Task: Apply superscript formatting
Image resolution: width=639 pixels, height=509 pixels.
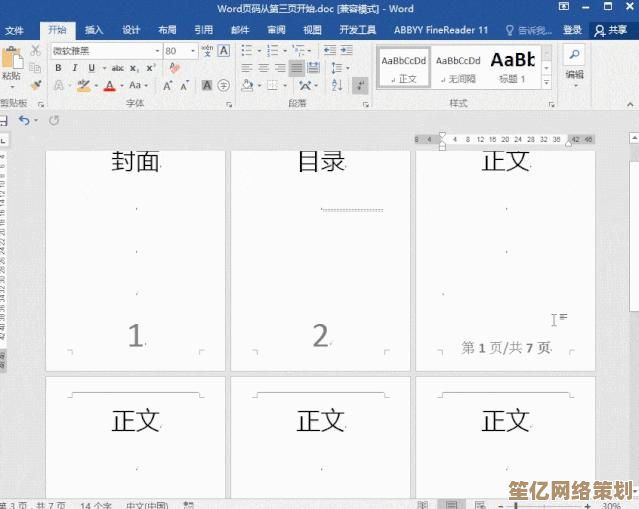Action: click(150, 68)
